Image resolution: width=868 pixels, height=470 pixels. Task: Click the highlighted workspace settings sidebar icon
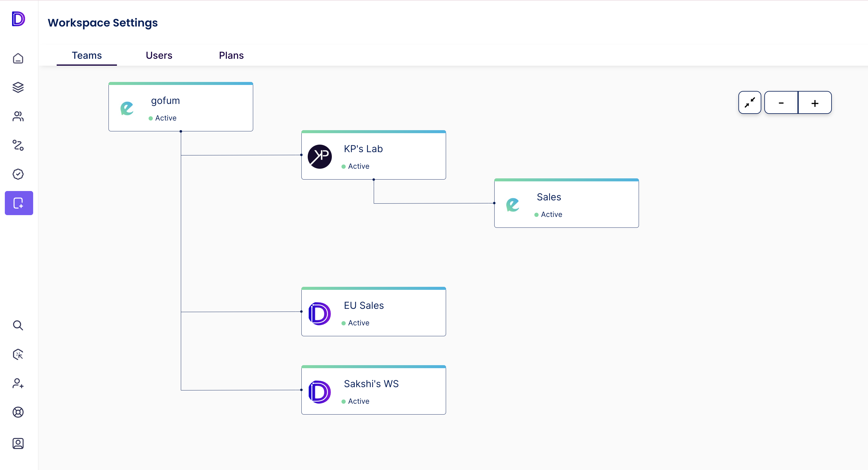click(19, 203)
